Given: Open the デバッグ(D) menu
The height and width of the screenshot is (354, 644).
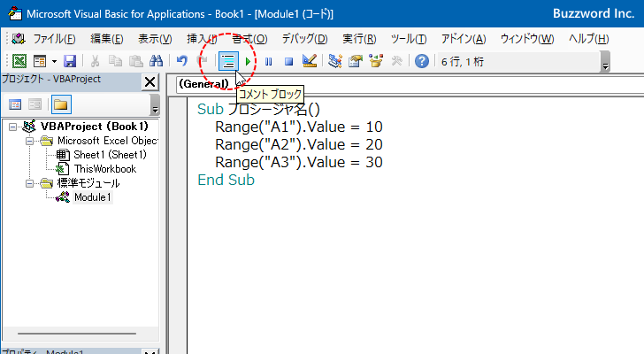Looking at the screenshot, I should 304,39.
